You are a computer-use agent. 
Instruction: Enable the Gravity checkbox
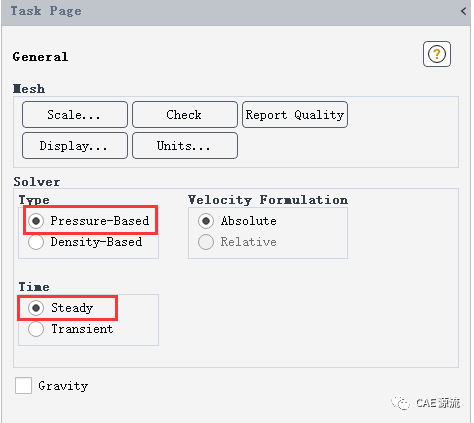23,386
